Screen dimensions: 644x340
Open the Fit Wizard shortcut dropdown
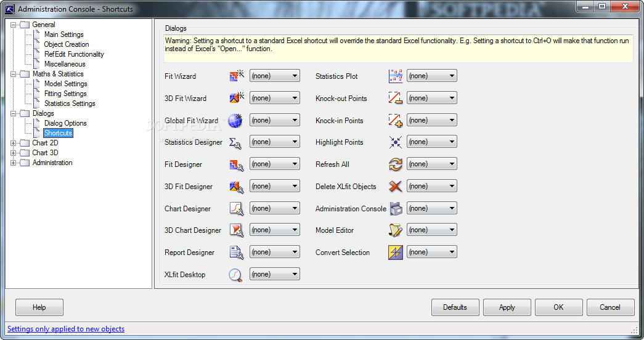(x=275, y=76)
